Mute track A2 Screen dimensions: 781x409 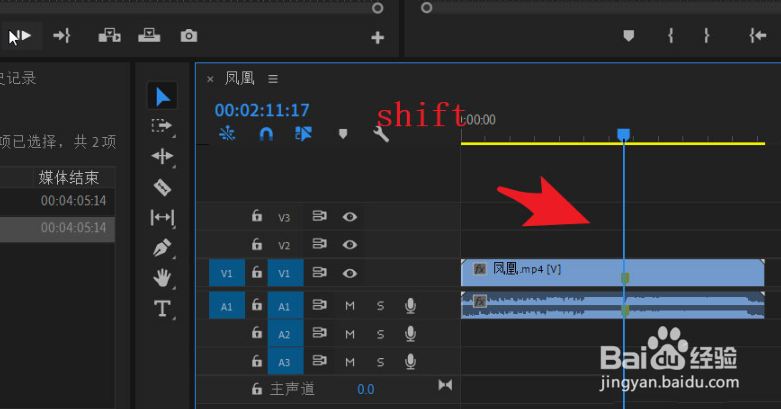(350, 334)
